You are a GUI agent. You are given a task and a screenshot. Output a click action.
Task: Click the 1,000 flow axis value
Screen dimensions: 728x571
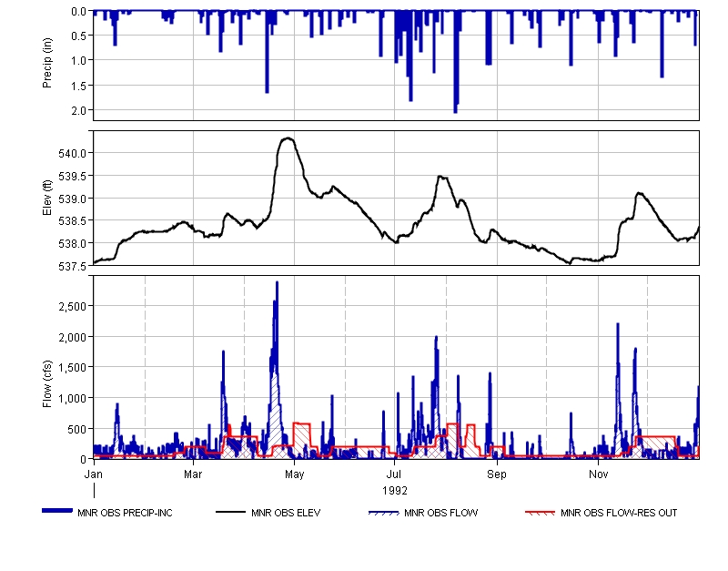[x=73, y=399]
